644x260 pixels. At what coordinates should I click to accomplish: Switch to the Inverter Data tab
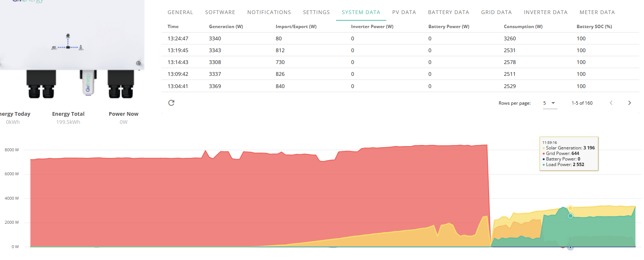[545, 12]
